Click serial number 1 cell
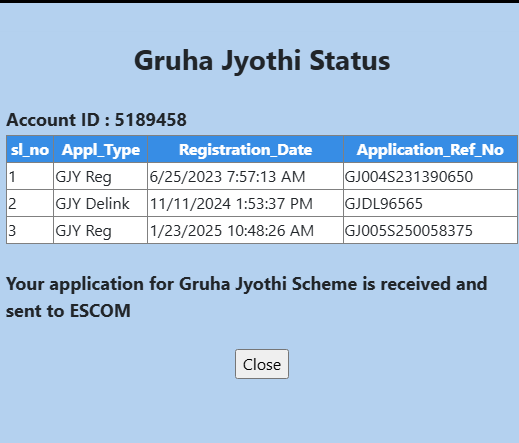 pos(30,177)
